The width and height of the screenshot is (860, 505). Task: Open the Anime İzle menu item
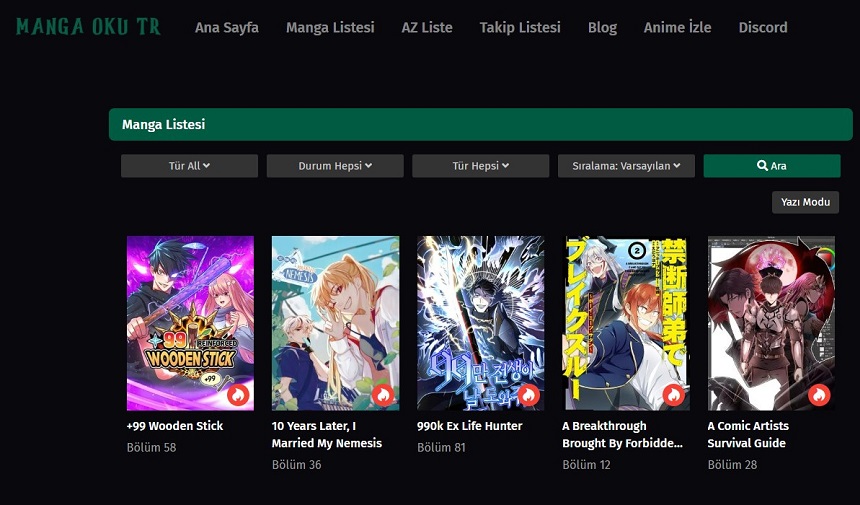tap(677, 27)
